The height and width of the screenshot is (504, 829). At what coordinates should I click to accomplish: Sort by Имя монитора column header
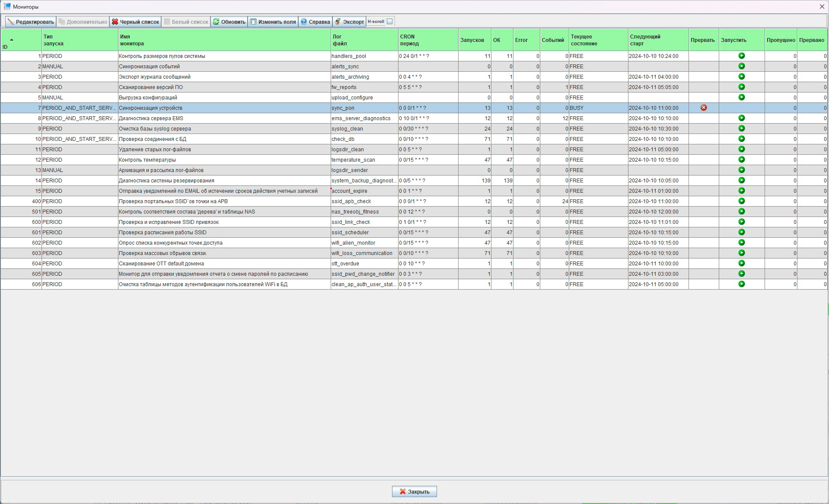click(x=224, y=40)
